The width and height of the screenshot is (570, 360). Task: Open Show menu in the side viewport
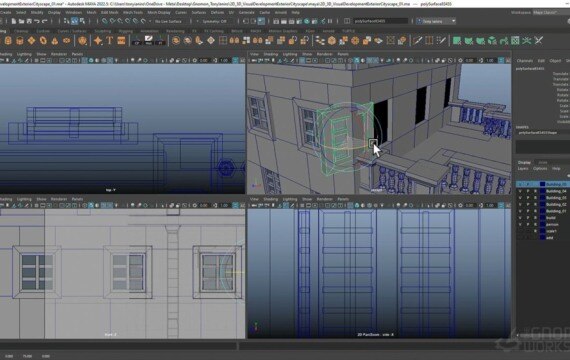(x=307, y=199)
